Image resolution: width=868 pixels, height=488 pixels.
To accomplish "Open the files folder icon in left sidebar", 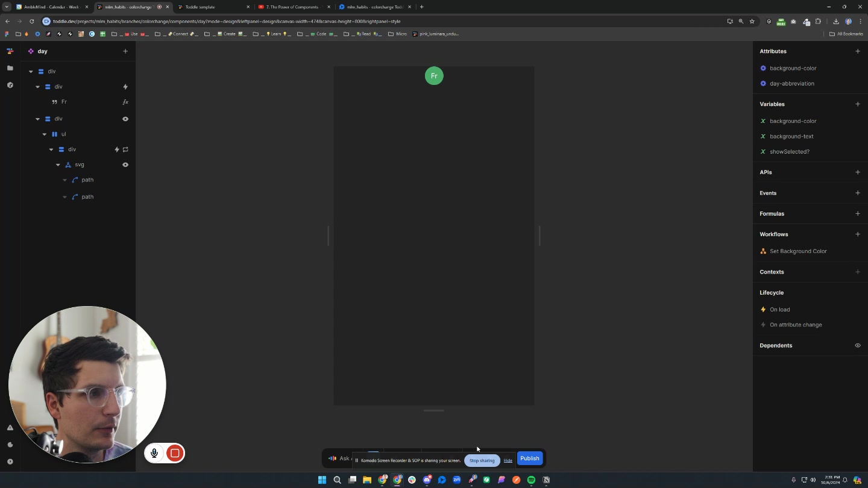I will (10, 68).
